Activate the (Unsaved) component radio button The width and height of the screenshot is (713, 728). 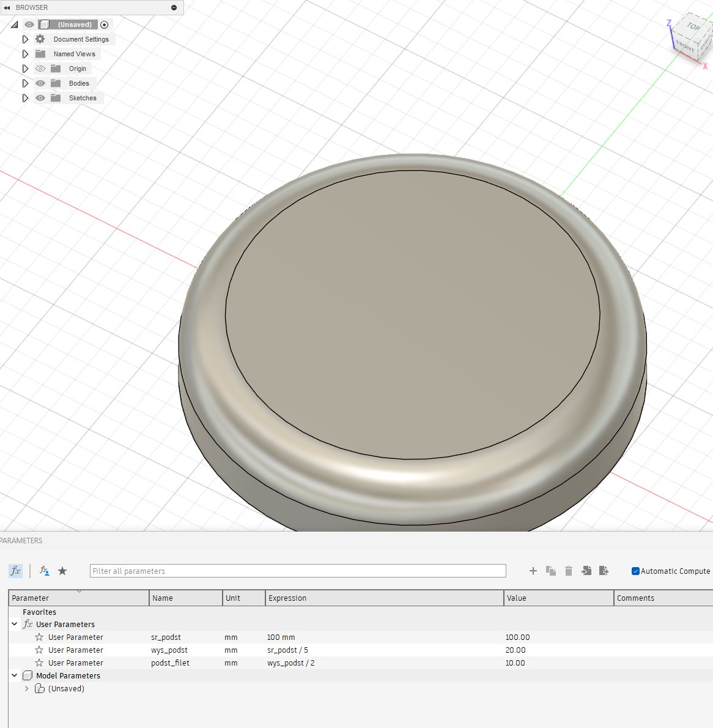click(104, 24)
